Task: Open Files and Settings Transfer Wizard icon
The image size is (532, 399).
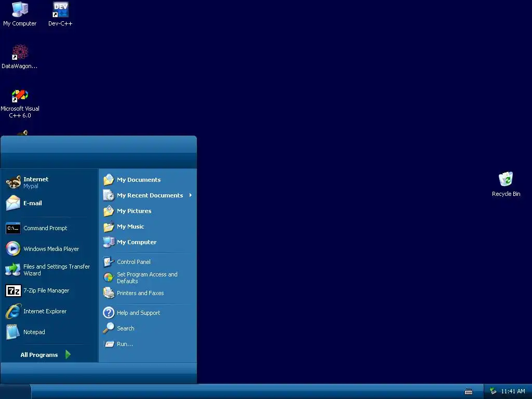Action: point(13,270)
